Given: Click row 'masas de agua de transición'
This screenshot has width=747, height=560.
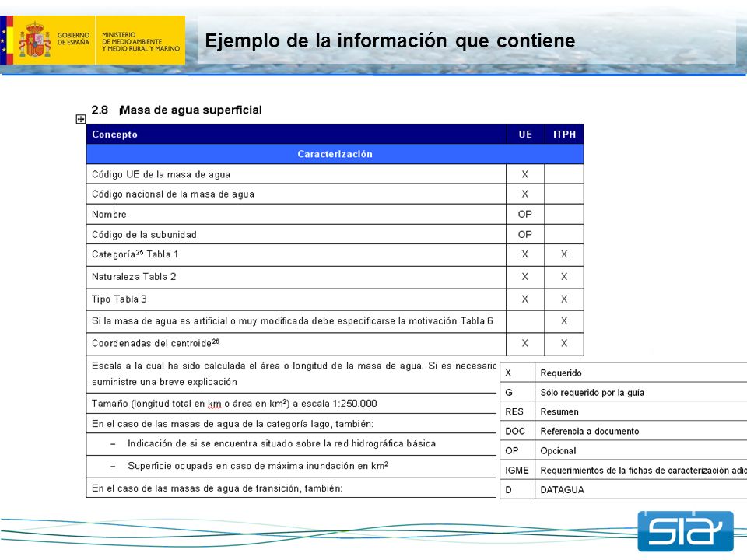Looking at the screenshot, I should (292, 488).
